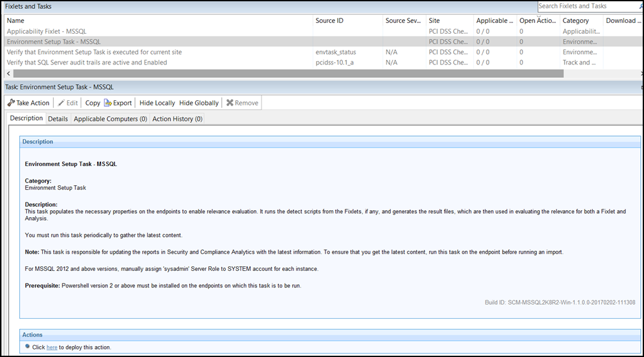Click the Copy toolbar button
644x357 pixels.
92,103
